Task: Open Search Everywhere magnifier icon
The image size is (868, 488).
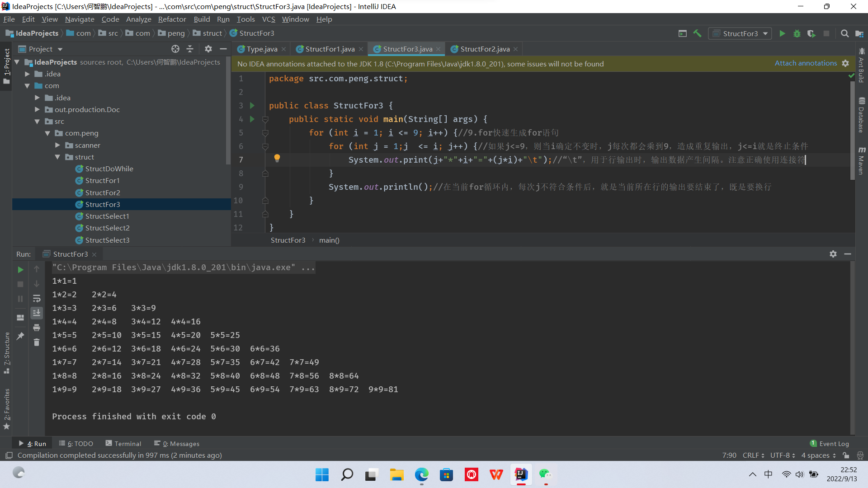Action: click(844, 33)
